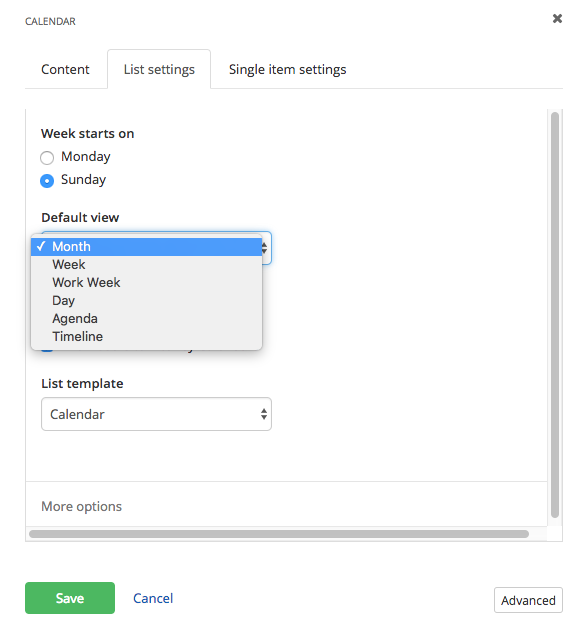Go to Single item settings tab
The width and height of the screenshot is (588, 629).
tap(288, 69)
